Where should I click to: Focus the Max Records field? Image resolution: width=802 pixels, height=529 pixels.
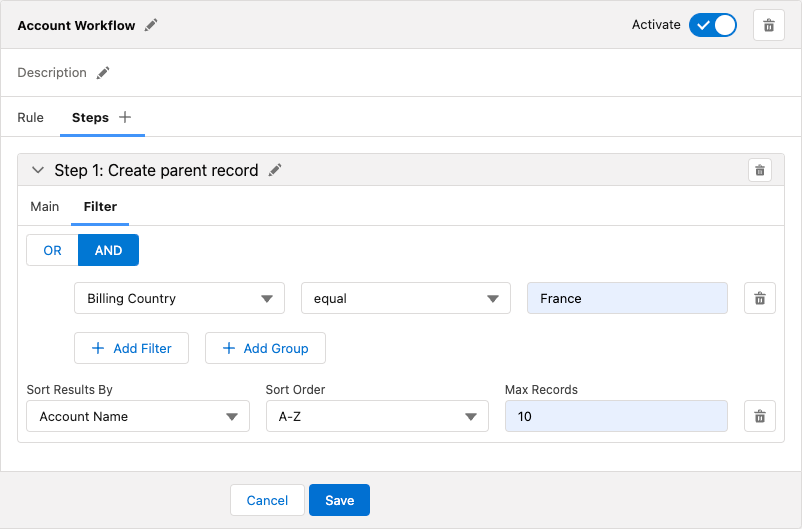(616, 416)
